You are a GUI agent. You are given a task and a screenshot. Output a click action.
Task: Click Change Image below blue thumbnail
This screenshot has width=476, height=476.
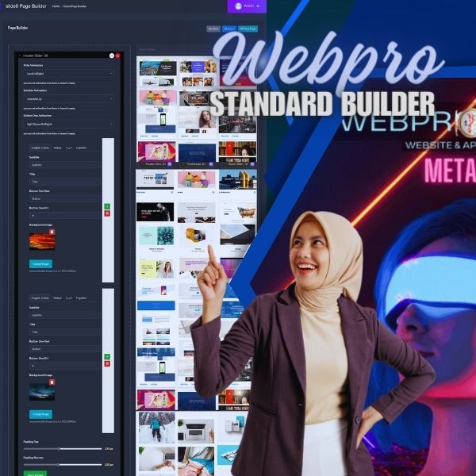coord(40,414)
